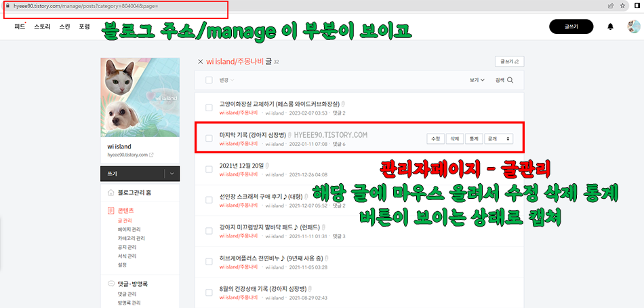Open the notifications bell icon

click(x=610, y=26)
